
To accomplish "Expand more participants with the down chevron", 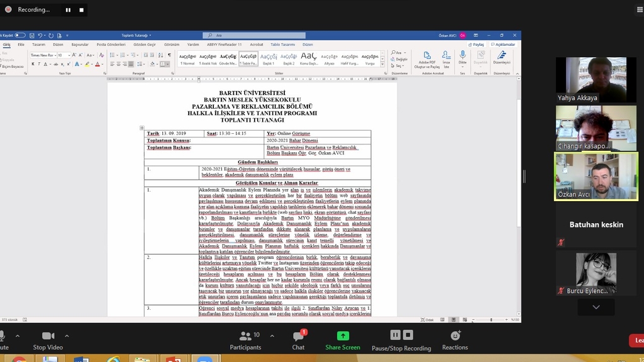I will coord(596,307).
